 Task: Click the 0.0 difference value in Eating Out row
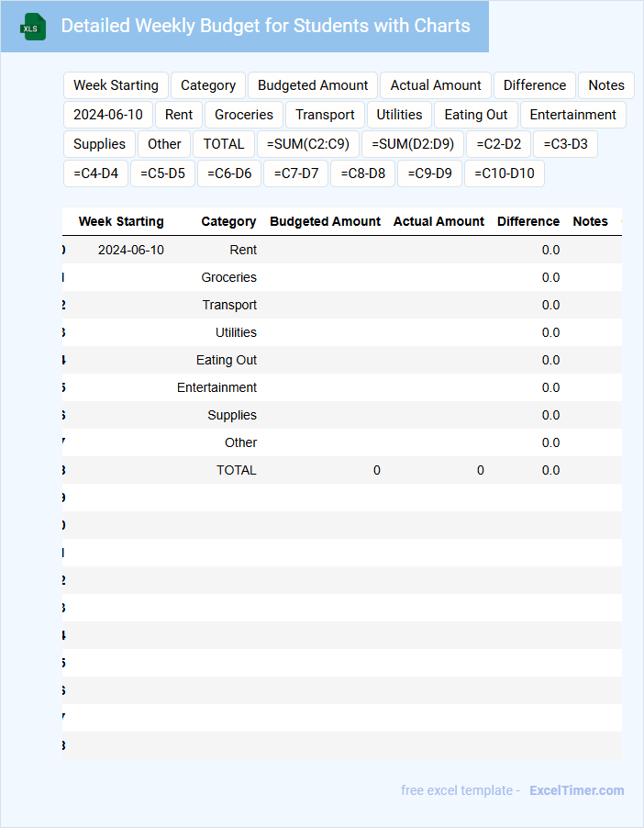[550, 360]
